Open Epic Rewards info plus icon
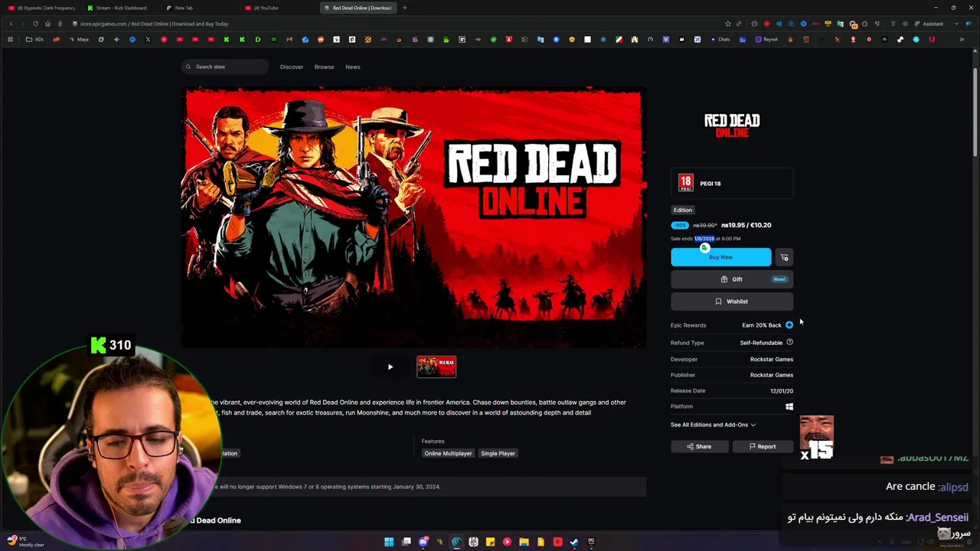This screenshot has width=980, height=551. click(789, 325)
